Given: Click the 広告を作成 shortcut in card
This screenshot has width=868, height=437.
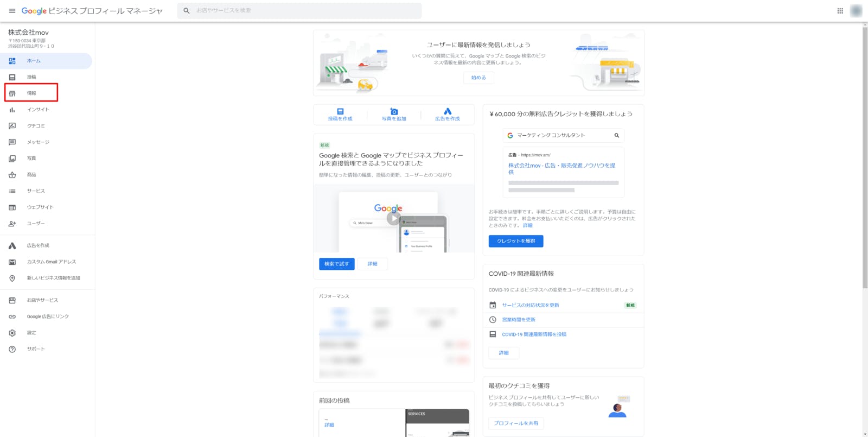Looking at the screenshot, I should pyautogui.click(x=448, y=115).
